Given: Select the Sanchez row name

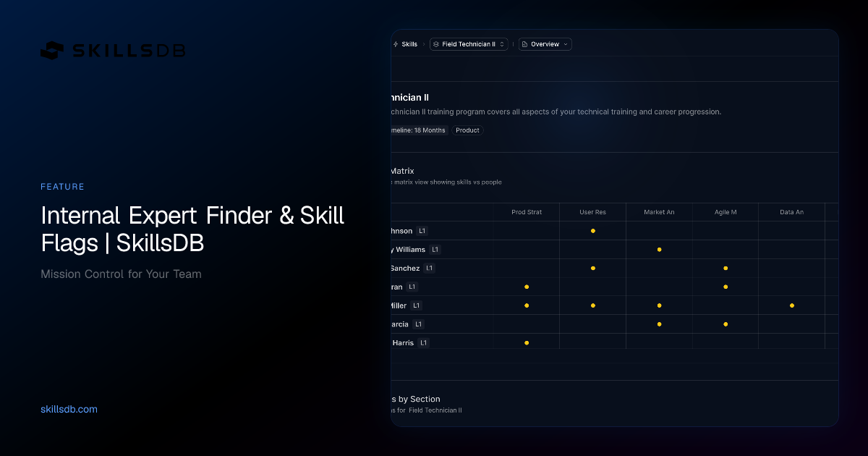Looking at the screenshot, I should point(405,269).
